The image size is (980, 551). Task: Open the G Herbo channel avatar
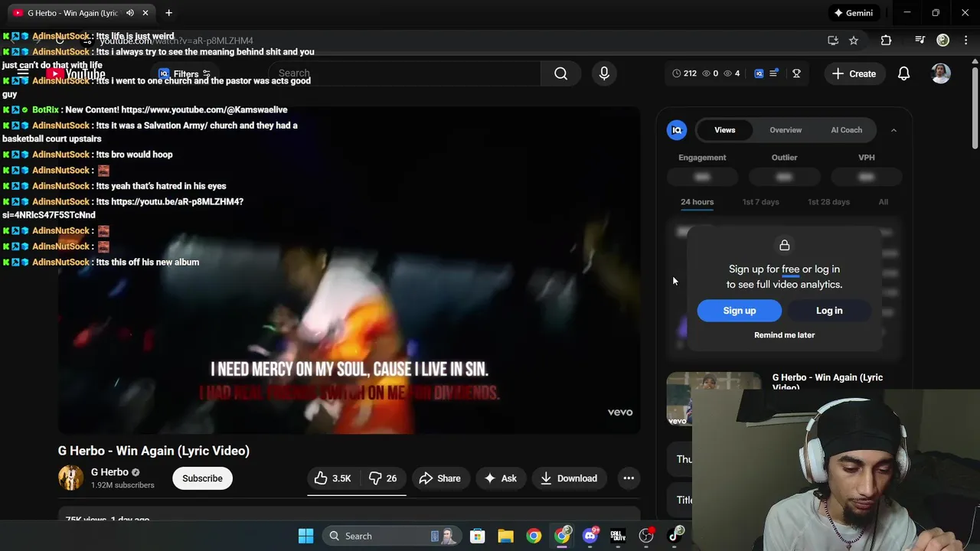(70, 478)
